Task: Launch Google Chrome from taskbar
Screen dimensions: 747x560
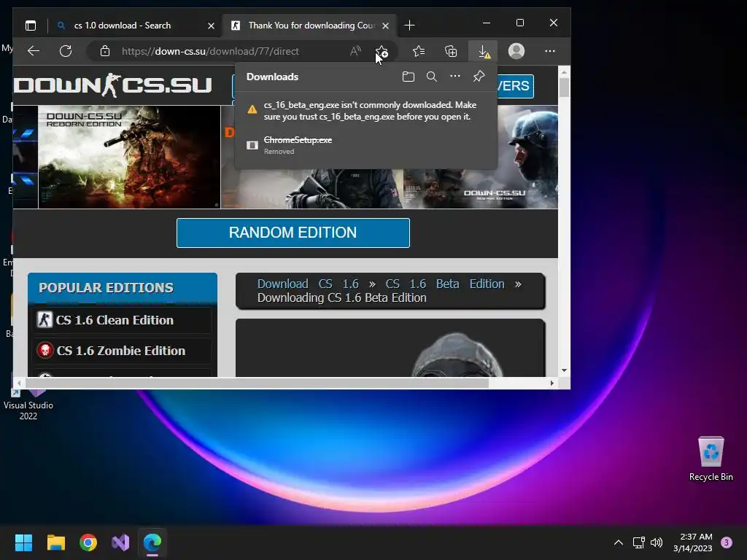Action: [x=88, y=542]
